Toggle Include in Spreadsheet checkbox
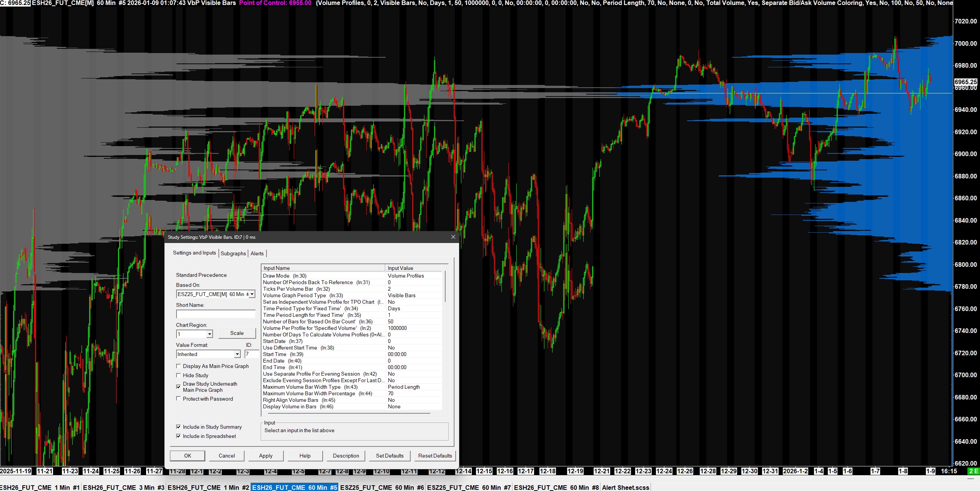 178,436
